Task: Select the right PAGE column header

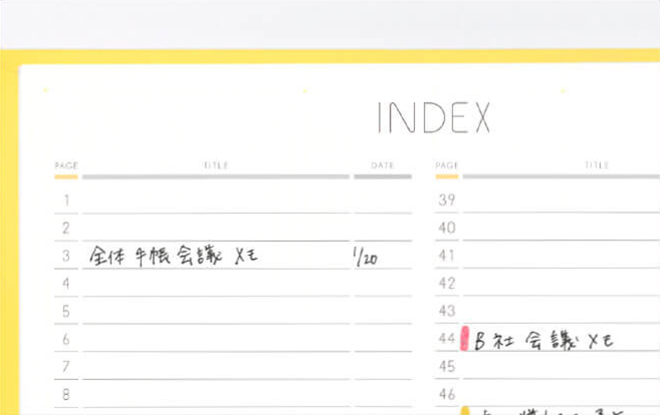Action: tap(447, 165)
